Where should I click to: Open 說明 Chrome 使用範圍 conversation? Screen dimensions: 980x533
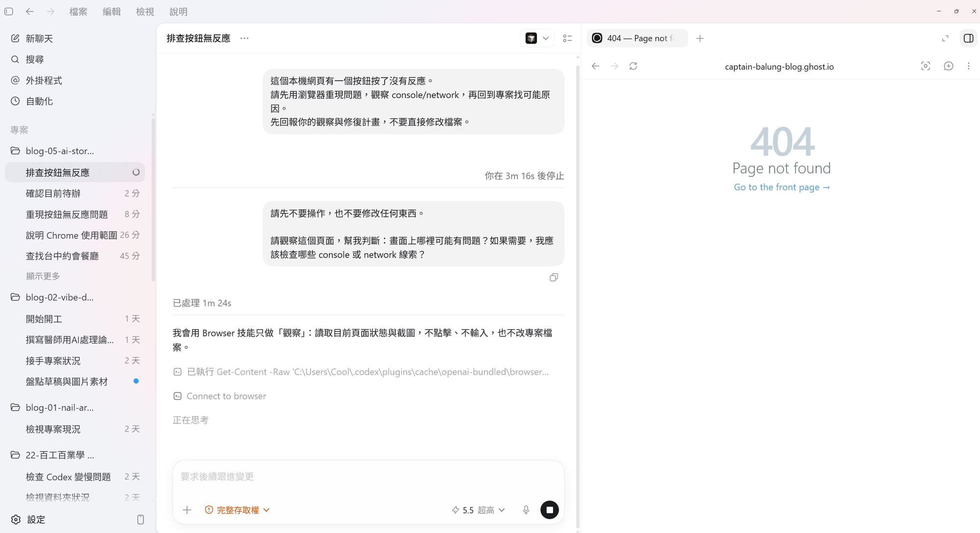tap(75, 235)
